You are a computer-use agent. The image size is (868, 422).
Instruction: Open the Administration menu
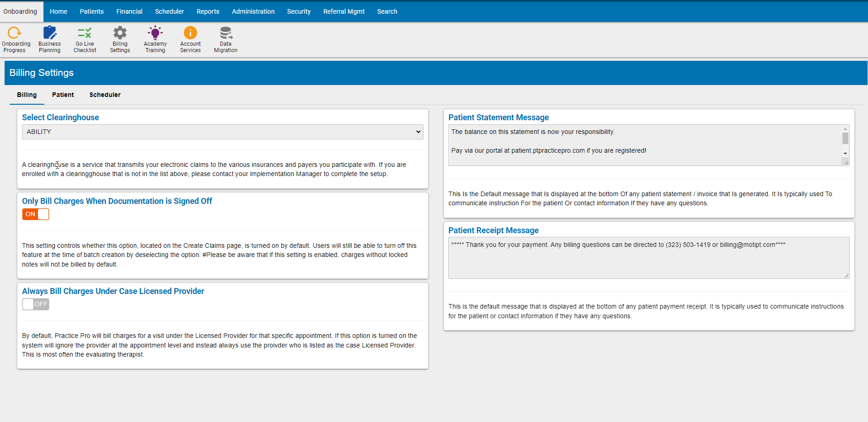point(253,11)
